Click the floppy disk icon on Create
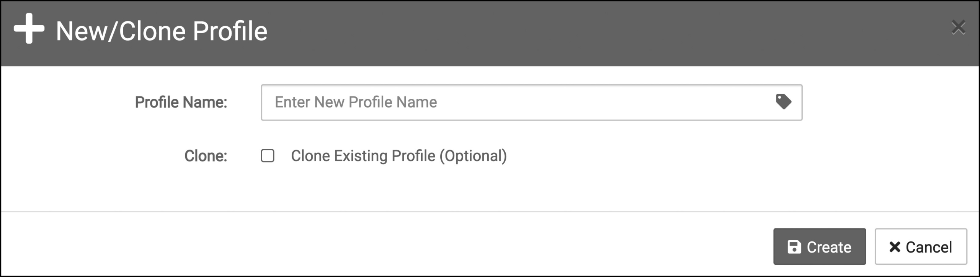The width and height of the screenshot is (980, 277). [794, 247]
